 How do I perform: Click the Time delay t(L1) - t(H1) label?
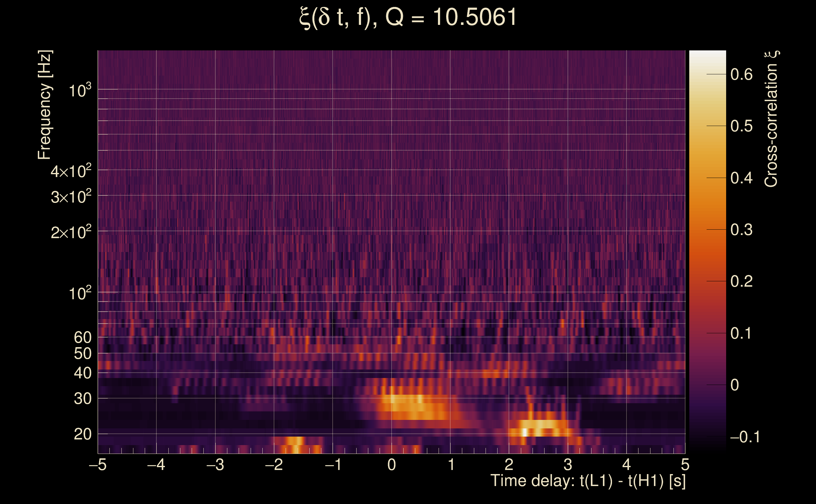pos(588,481)
